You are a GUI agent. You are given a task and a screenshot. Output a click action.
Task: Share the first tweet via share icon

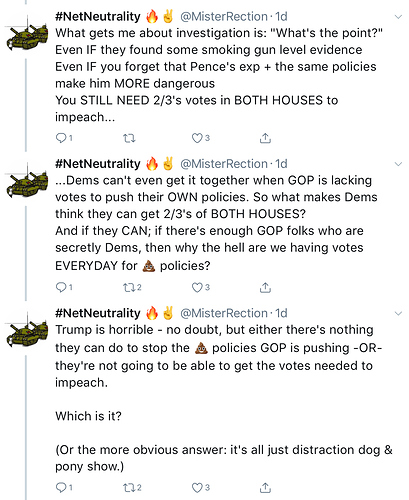tap(265, 138)
